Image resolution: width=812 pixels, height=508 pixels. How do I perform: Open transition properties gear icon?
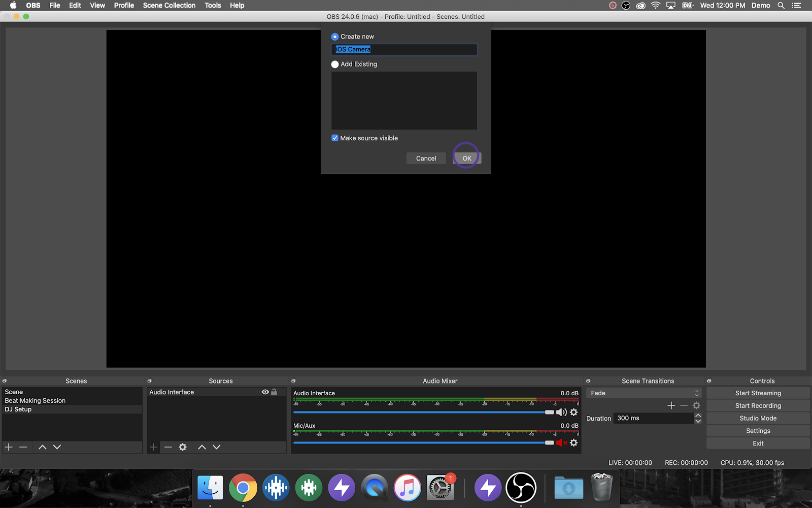[697, 405]
